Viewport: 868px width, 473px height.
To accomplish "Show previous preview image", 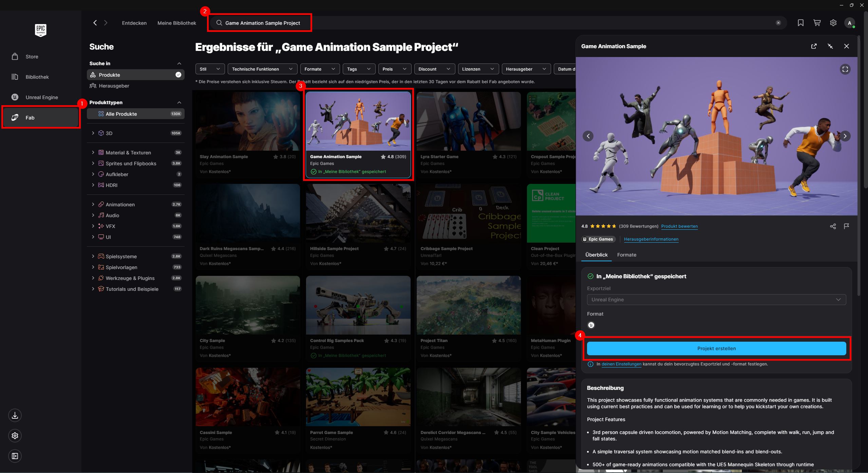I will (x=588, y=136).
